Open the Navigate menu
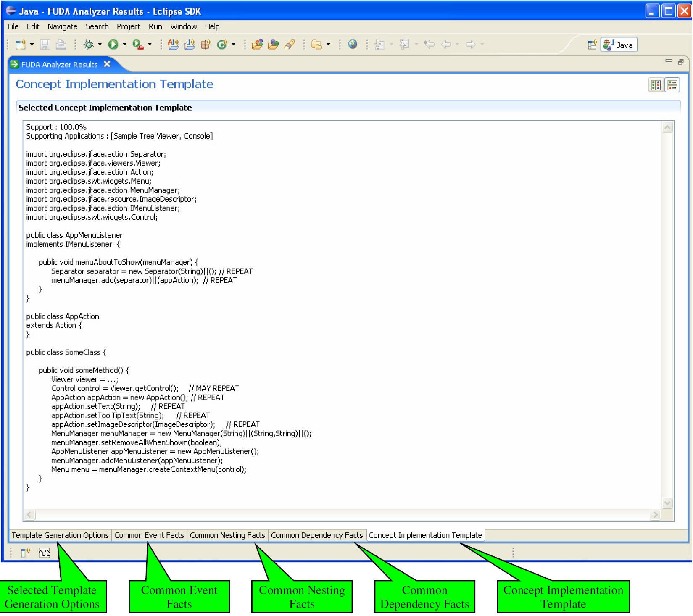 [62, 26]
